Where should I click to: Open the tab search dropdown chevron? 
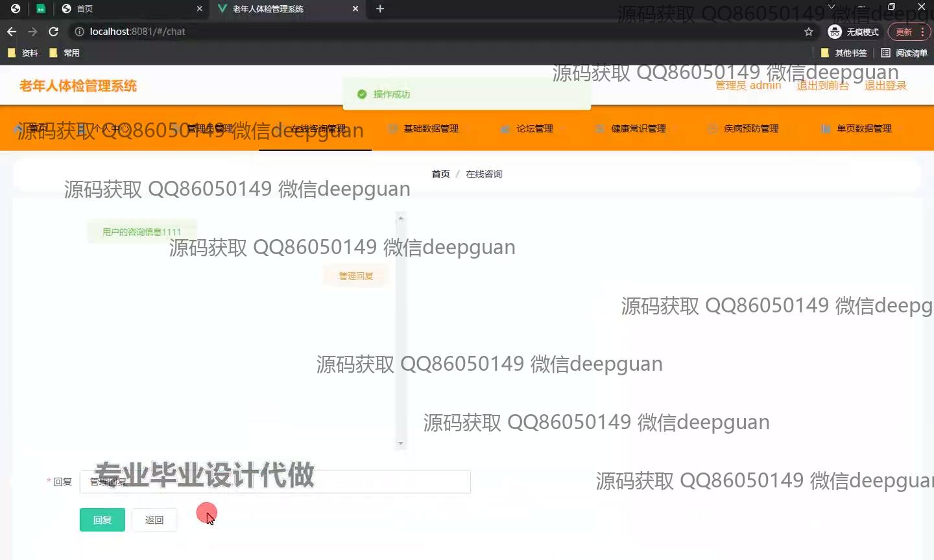click(832, 7)
